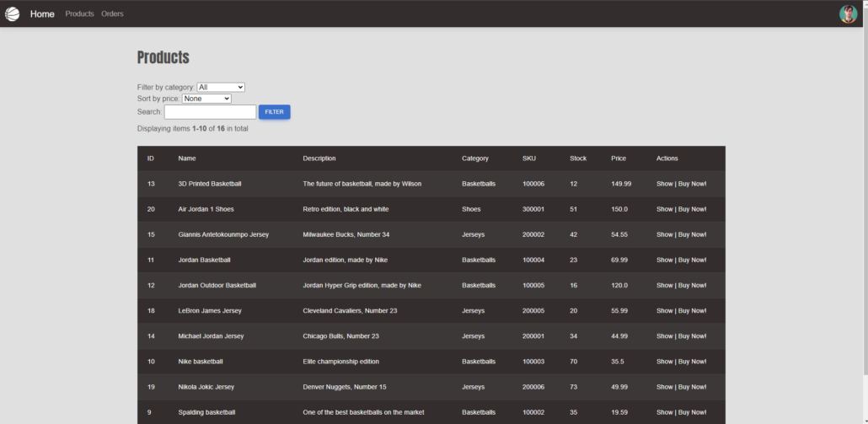
Task: Open the Orders navigation link
Action: tap(112, 13)
